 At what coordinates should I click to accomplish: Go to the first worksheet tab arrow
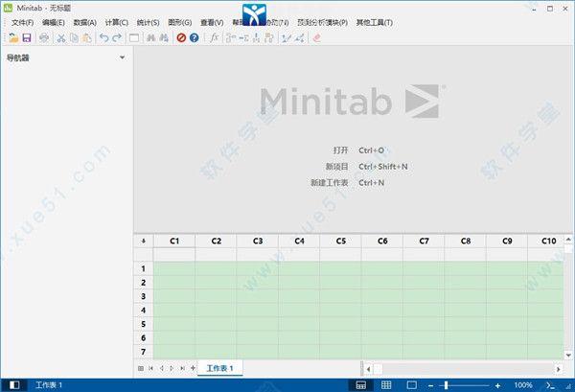point(151,368)
